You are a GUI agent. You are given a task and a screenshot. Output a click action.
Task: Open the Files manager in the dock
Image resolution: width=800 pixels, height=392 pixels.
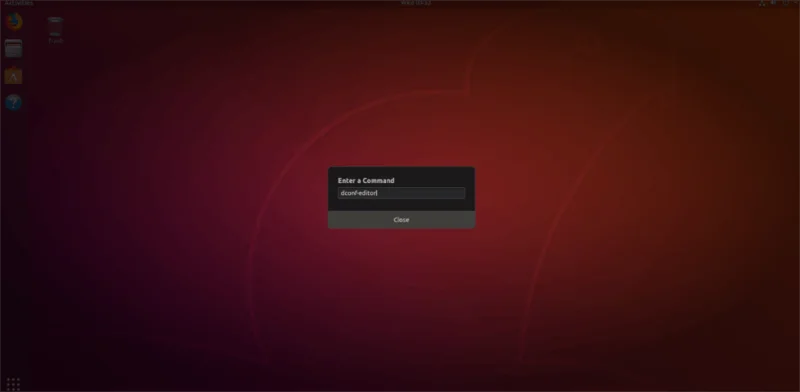pyautogui.click(x=14, y=48)
